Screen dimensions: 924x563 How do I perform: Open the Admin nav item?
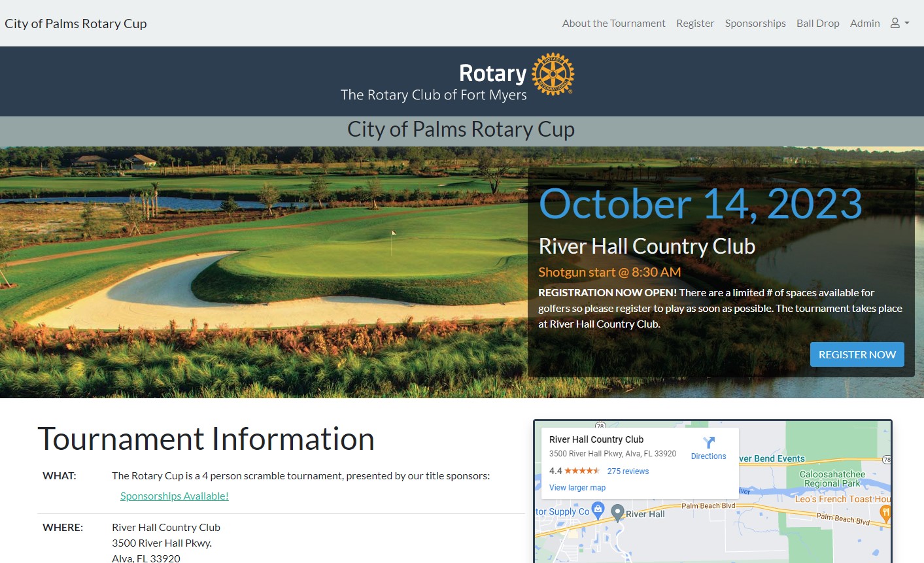[x=864, y=23]
